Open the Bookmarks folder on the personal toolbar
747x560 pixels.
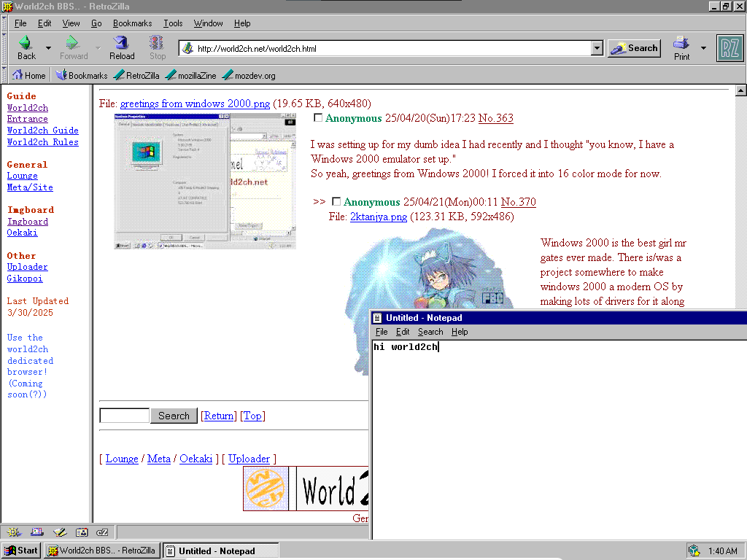point(82,75)
